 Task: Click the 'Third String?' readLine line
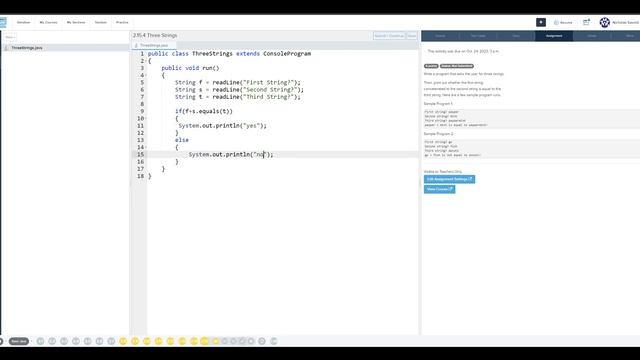coord(238,97)
